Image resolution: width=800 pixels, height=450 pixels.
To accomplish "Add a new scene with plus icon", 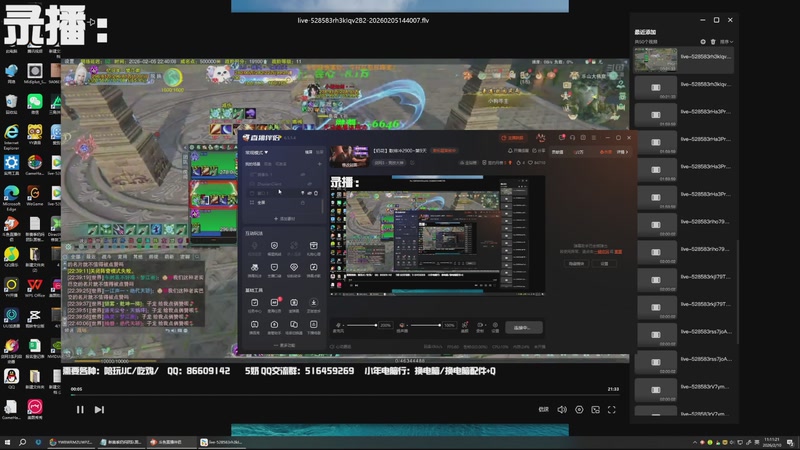I will [x=319, y=164].
